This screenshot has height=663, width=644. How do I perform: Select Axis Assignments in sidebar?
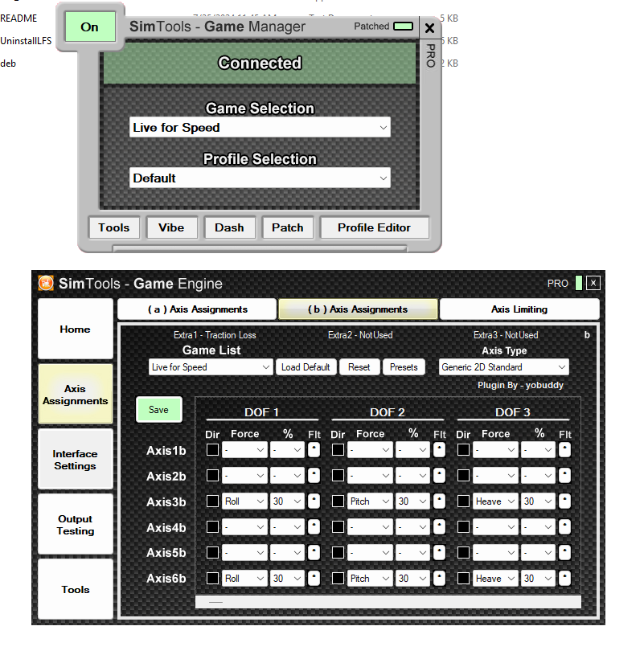pyautogui.click(x=76, y=394)
